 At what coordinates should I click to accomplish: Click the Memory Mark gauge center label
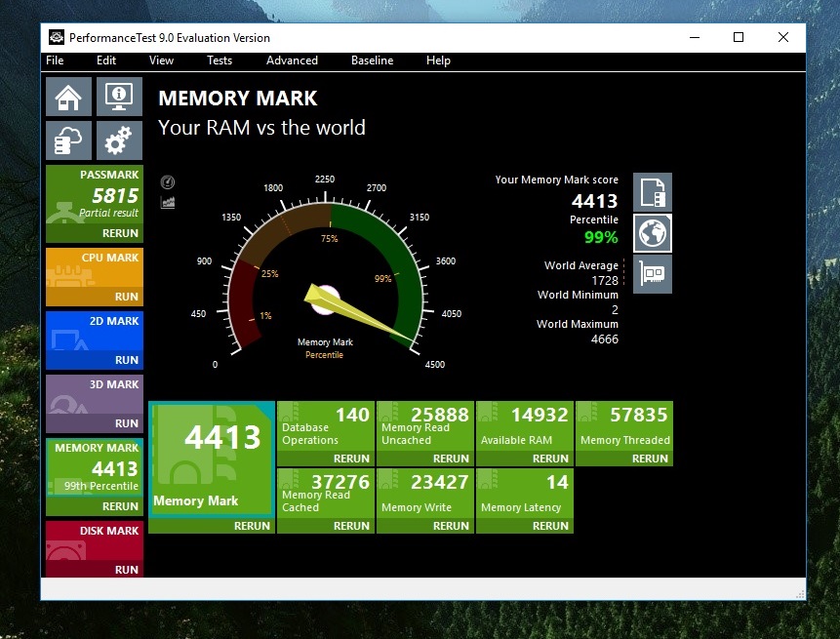325,342
